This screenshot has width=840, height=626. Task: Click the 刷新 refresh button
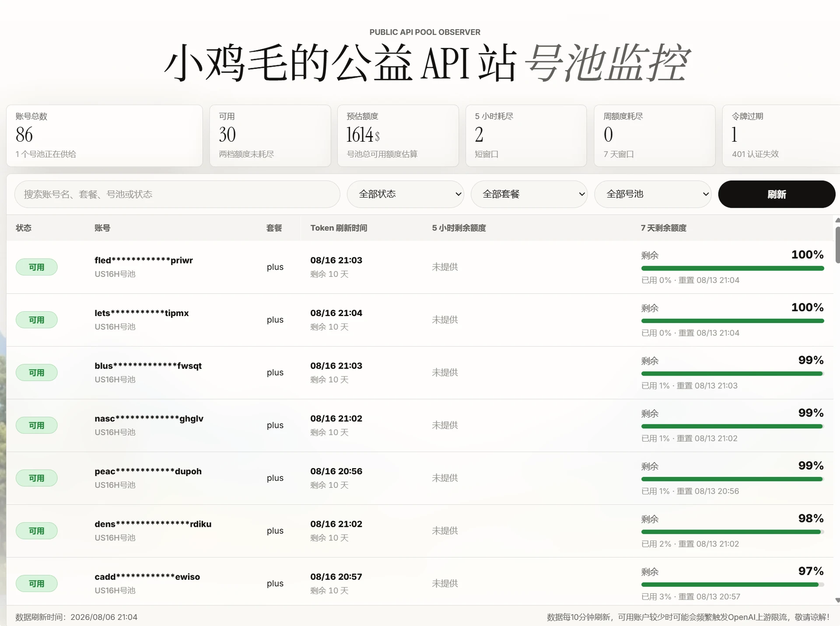click(777, 194)
